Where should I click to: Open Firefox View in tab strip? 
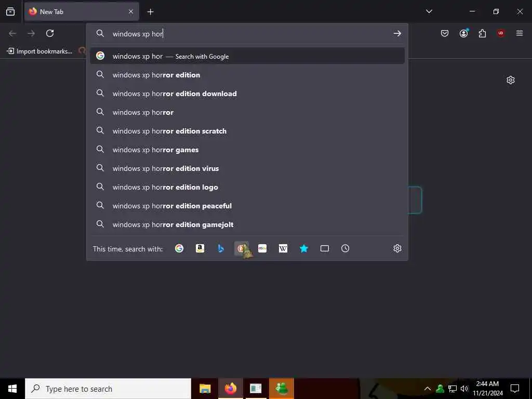coord(10,11)
